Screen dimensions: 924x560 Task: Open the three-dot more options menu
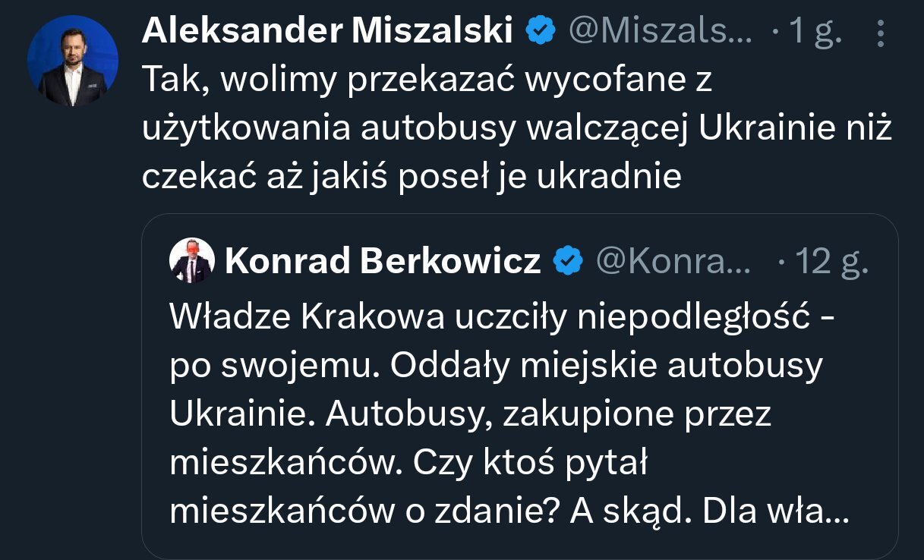[x=880, y=33]
